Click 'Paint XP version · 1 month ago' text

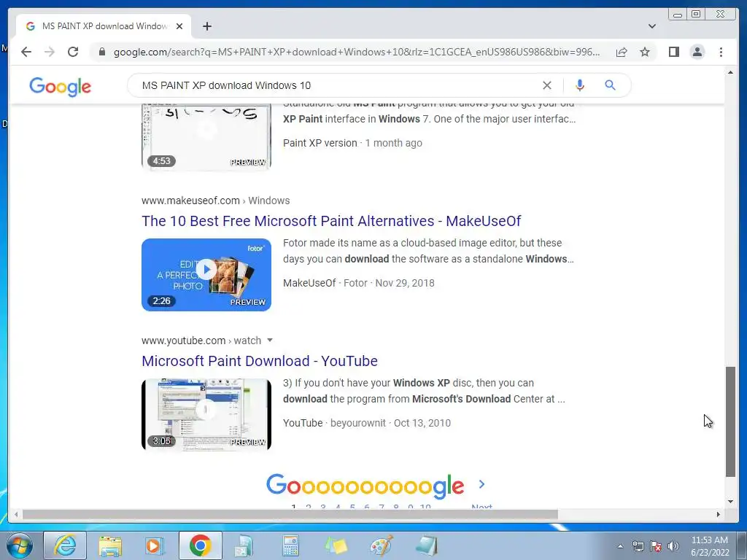(352, 143)
